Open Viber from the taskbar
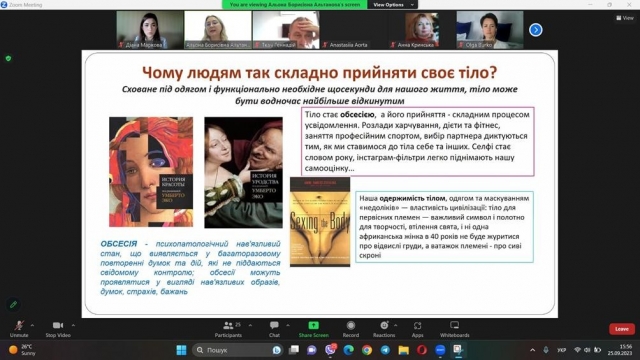640x360 pixels. (x=330, y=350)
